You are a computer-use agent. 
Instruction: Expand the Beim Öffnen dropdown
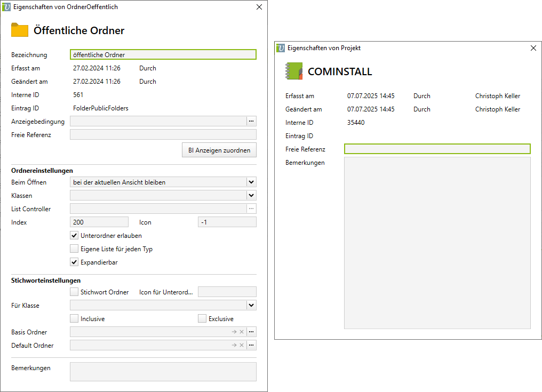[x=251, y=182]
